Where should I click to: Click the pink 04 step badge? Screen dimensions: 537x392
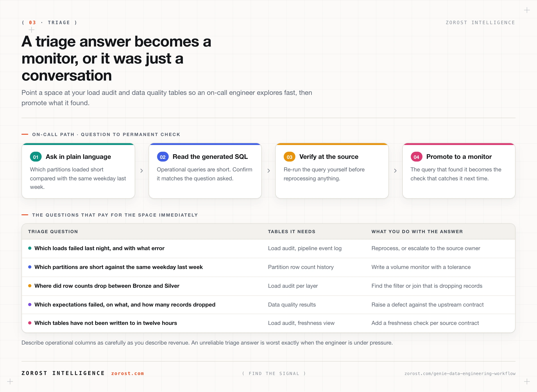pos(416,157)
